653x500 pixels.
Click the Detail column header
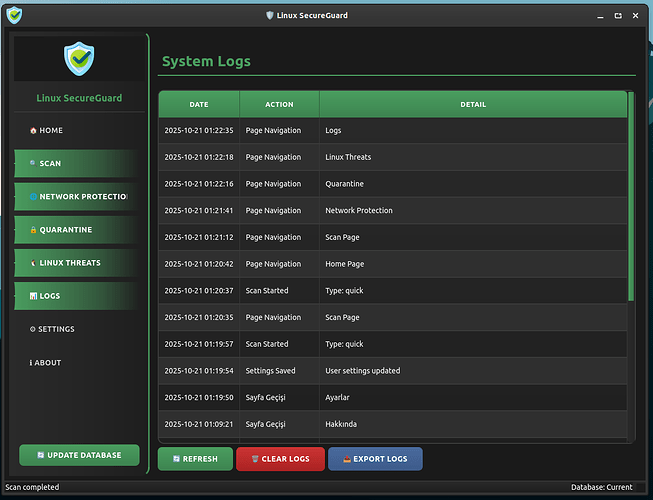pyautogui.click(x=473, y=105)
